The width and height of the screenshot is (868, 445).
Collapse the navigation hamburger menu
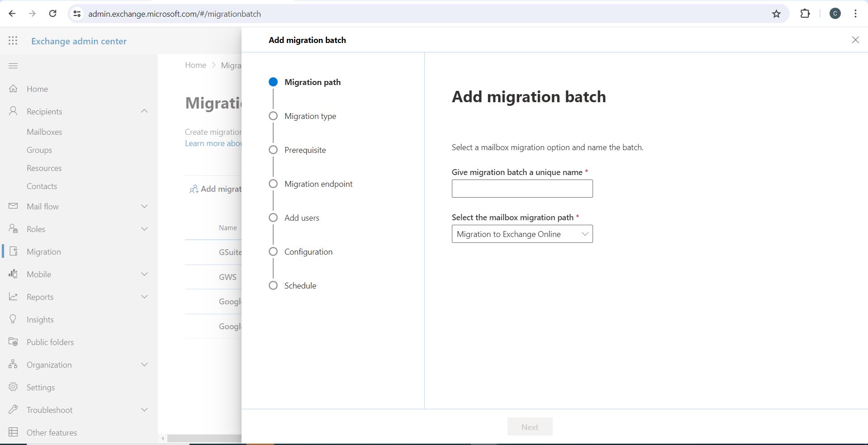13,66
